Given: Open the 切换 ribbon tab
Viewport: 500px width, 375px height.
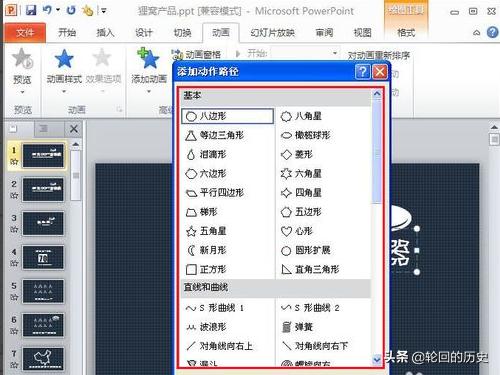Looking at the screenshot, I should point(182,33).
